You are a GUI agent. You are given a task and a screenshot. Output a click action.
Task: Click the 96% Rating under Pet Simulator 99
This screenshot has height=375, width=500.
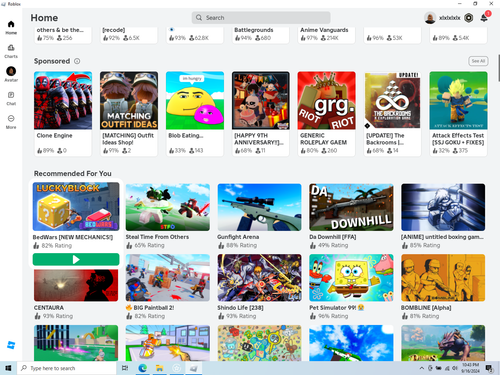(333, 316)
